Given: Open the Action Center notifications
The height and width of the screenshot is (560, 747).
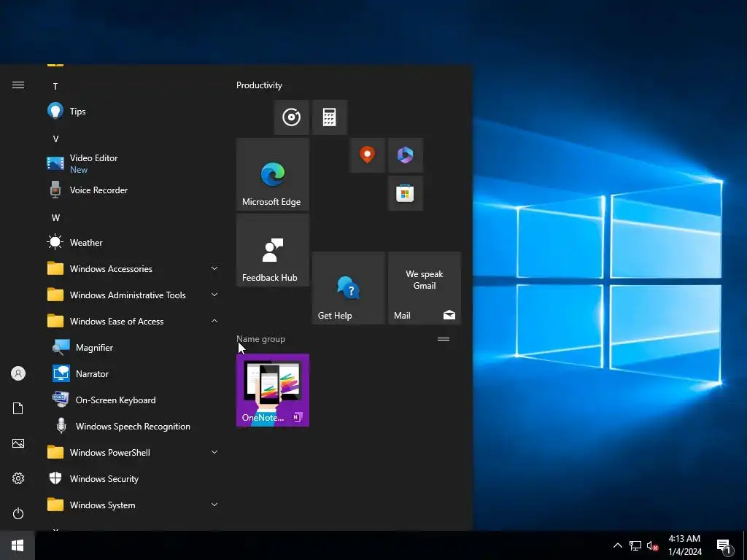Looking at the screenshot, I should click(x=724, y=545).
